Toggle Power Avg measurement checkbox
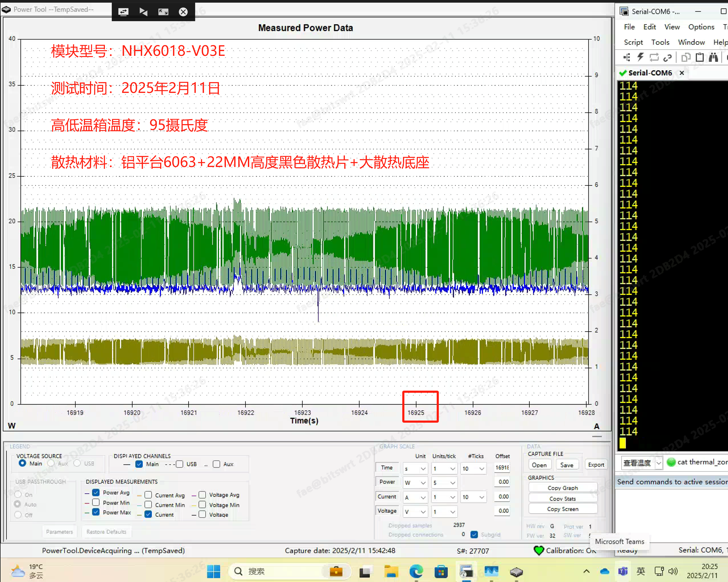Viewport: 728px width, 582px height. pos(96,492)
